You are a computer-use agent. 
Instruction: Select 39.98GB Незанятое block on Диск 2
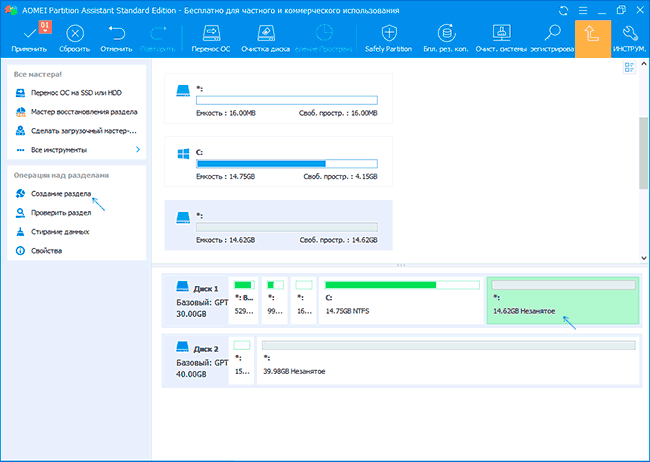pyautogui.click(x=449, y=361)
